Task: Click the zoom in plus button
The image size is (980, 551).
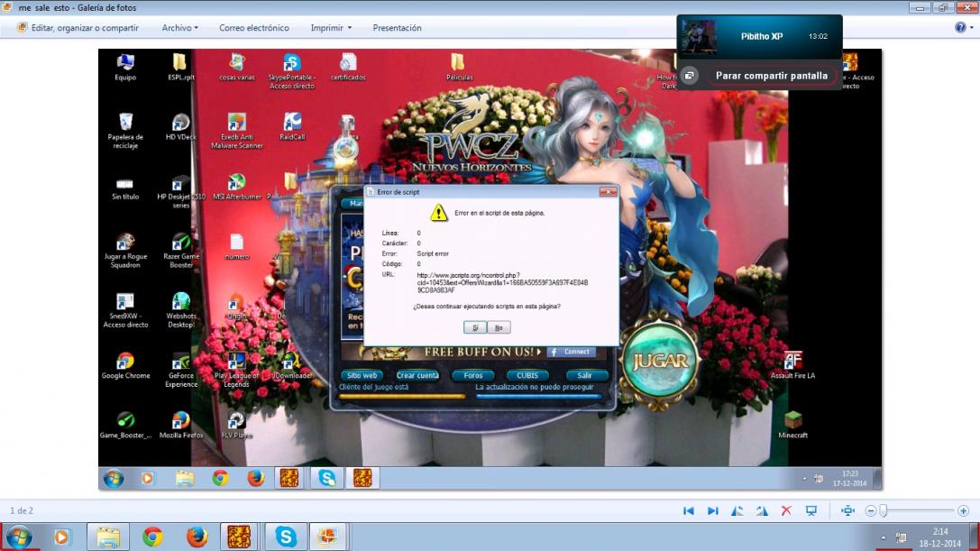Action: [963, 511]
